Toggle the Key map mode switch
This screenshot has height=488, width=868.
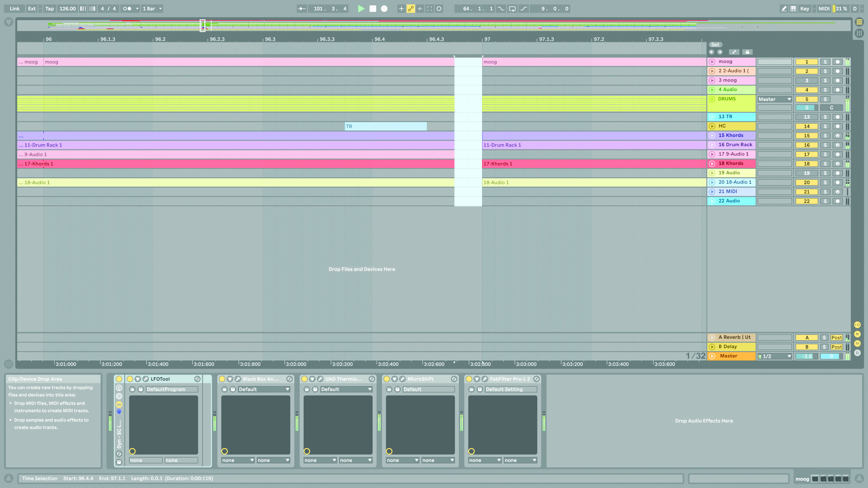click(x=805, y=9)
